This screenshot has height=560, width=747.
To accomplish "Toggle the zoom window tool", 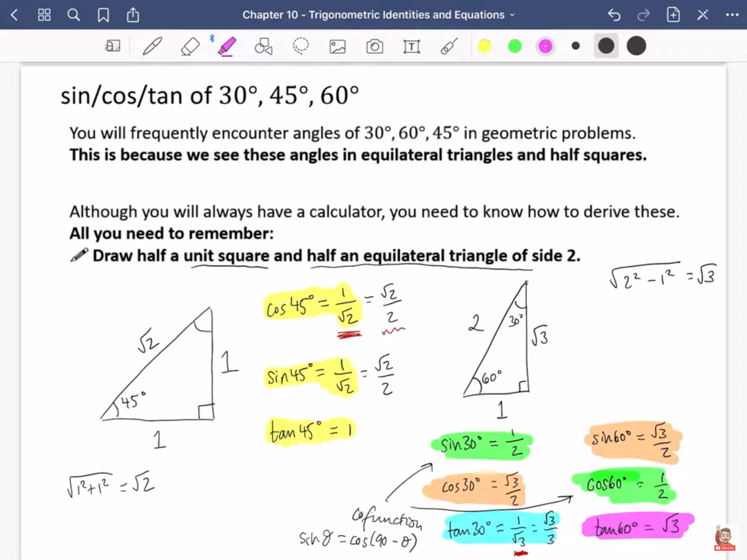I will [113, 46].
